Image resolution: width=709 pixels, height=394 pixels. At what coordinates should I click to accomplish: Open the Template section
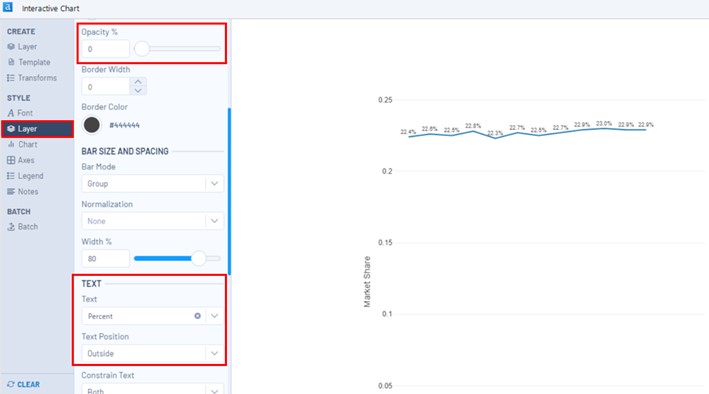point(29,62)
